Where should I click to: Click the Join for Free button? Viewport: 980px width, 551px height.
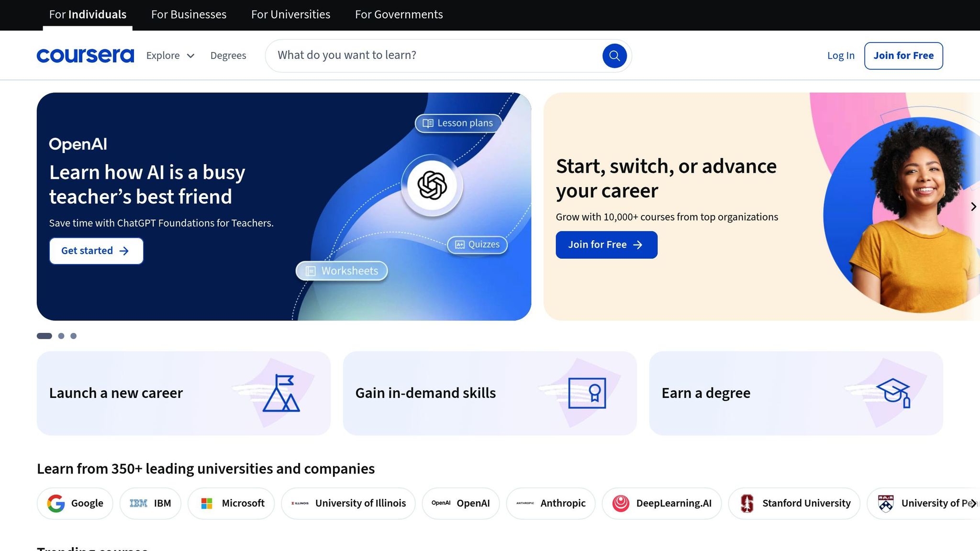click(903, 55)
